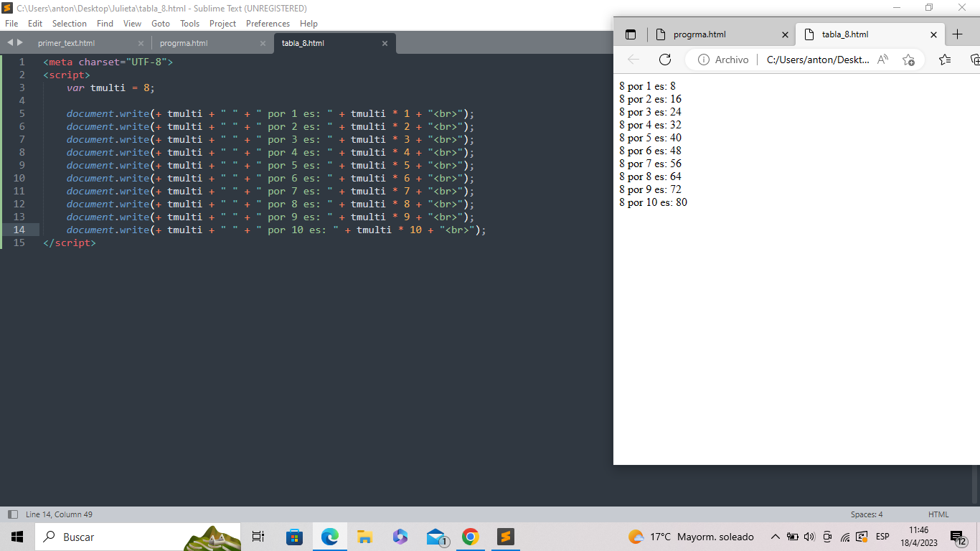Open Sublime Text from taskbar

(506, 537)
